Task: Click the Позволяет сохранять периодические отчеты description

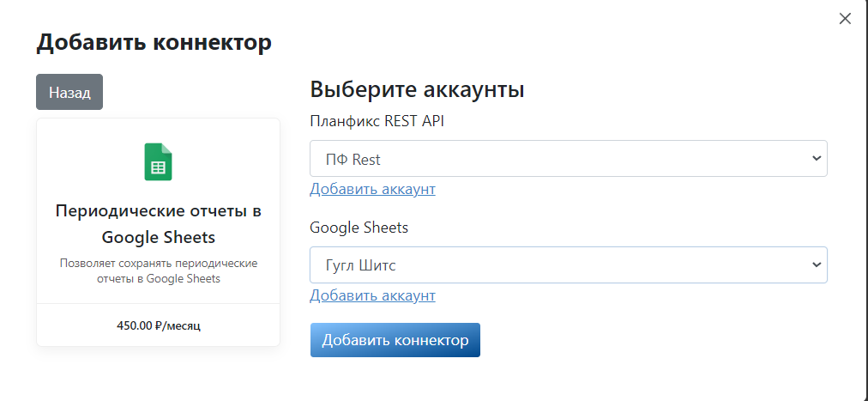Action: click(x=159, y=270)
